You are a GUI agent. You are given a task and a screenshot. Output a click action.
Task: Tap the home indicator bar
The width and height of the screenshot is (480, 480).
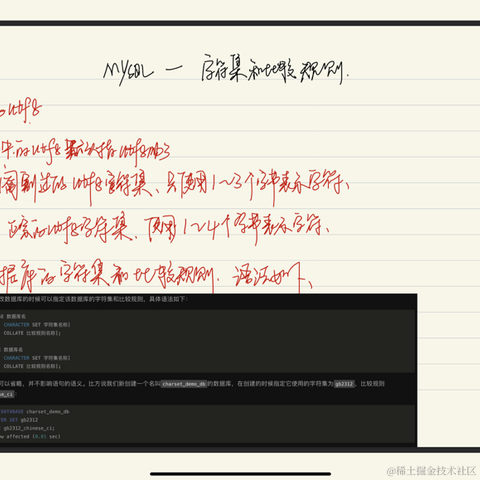coord(240,474)
